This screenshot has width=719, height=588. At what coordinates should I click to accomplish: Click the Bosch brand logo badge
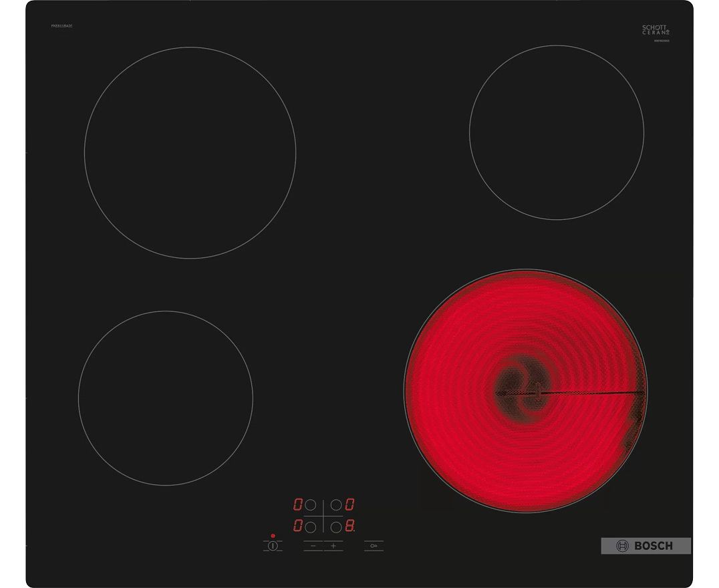[x=645, y=546]
